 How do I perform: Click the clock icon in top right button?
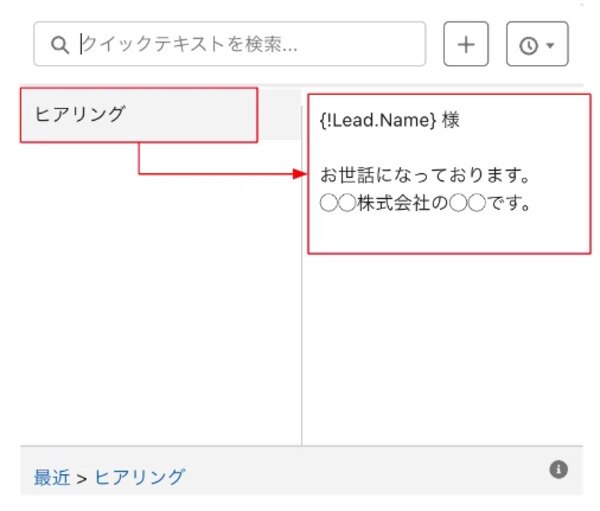pyautogui.click(x=529, y=46)
